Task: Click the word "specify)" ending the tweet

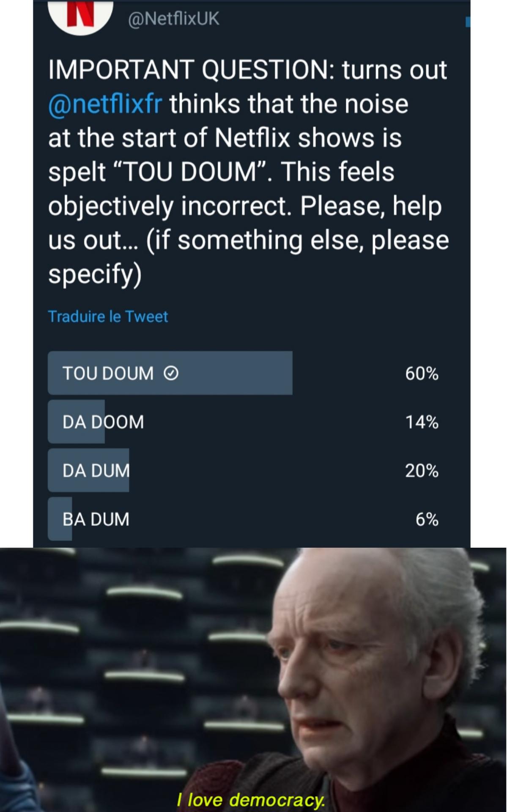Action: coord(95,274)
